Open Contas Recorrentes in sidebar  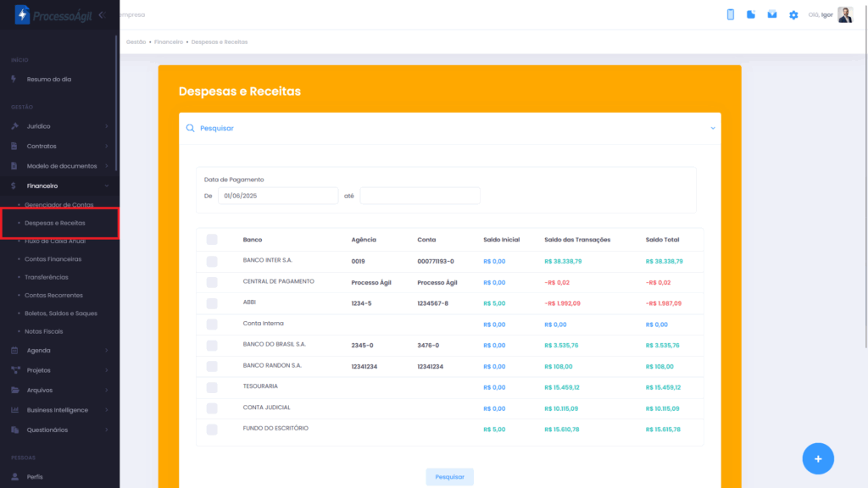(53, 296)
